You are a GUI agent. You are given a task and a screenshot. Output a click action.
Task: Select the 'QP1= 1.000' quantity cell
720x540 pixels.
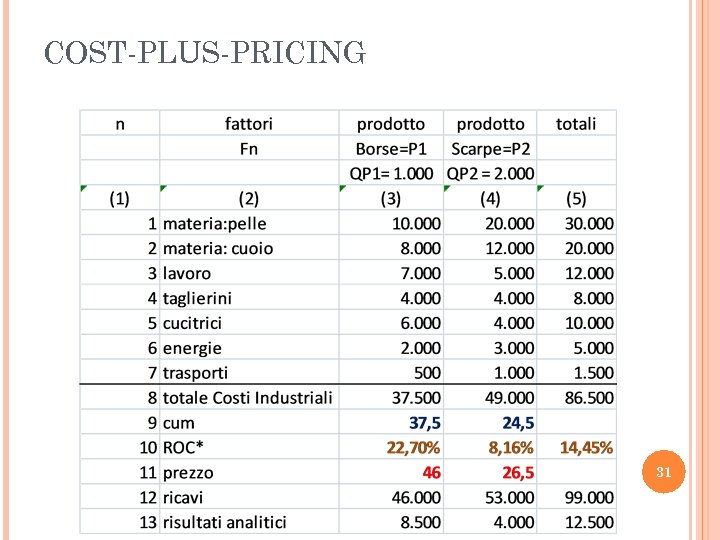pyautogui.click(x=391, y=173)
